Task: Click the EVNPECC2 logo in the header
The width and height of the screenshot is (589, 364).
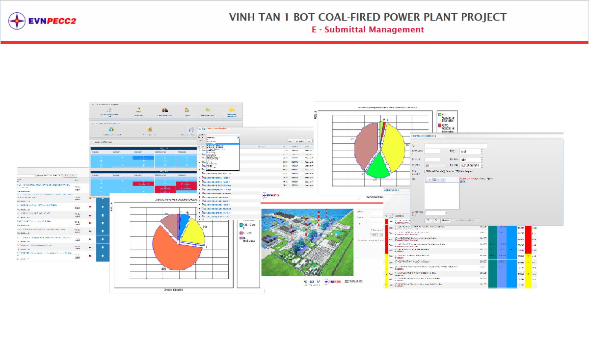Action: tap(42, 21)
